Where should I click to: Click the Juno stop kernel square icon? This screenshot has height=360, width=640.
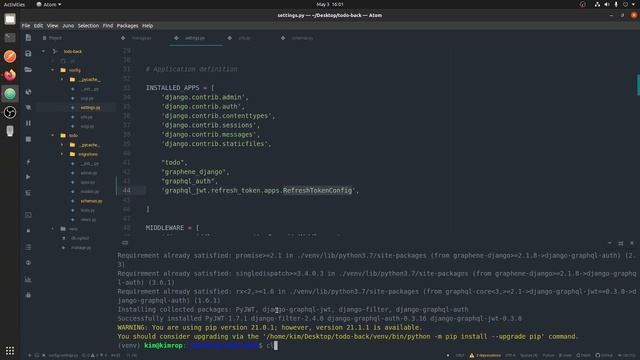[28, 139]
